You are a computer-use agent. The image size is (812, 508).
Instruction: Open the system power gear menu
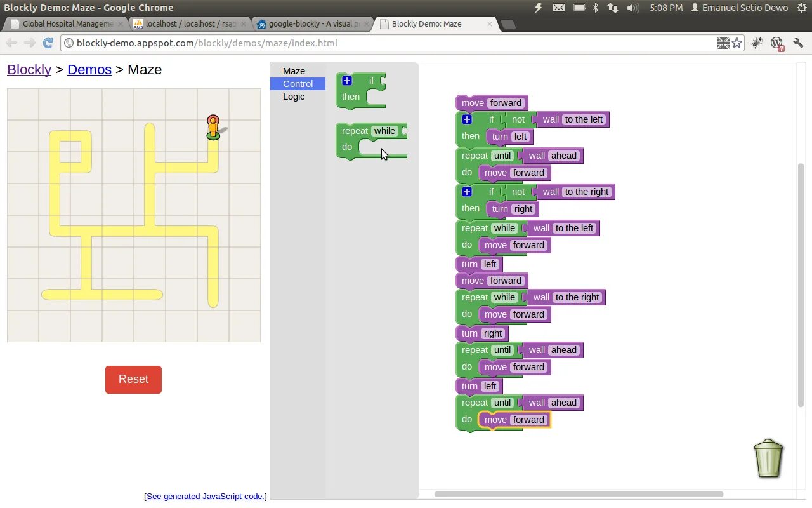coord(801,8)
